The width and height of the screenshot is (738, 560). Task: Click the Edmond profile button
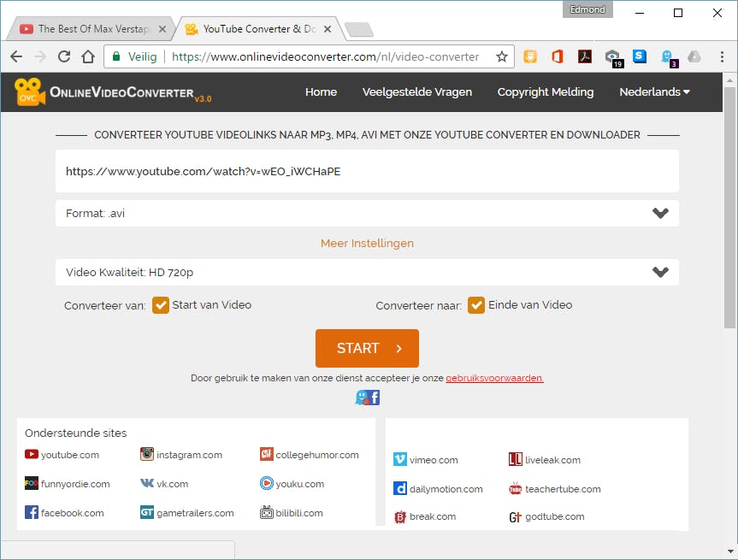click(x=587, y=9)
